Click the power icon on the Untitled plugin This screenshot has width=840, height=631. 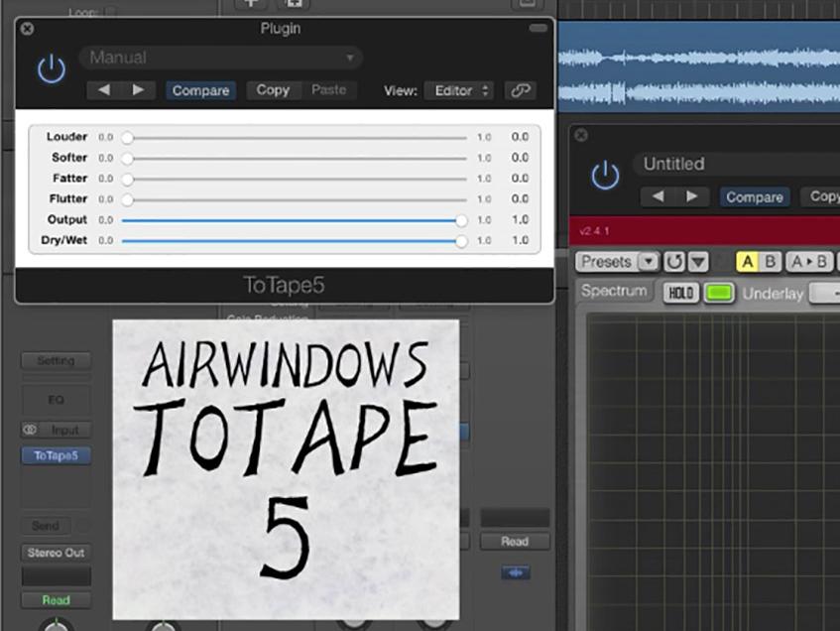click(606, 173)
